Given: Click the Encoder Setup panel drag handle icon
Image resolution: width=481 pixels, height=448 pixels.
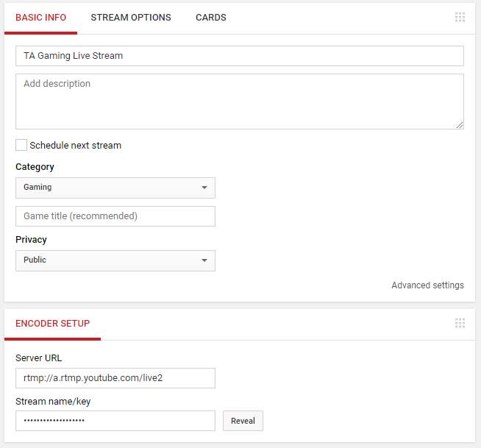Looking at the screenshot, I should tap(460, 323).
